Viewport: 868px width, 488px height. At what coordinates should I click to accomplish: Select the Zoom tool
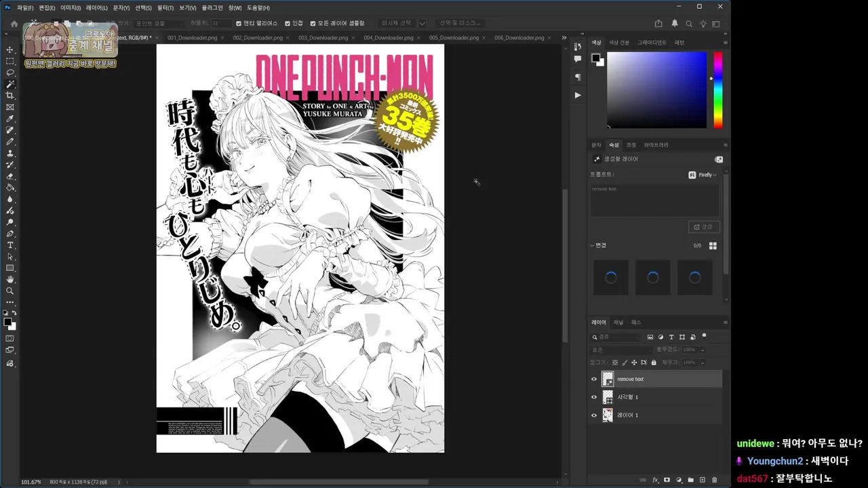click(x=10, y=291)
